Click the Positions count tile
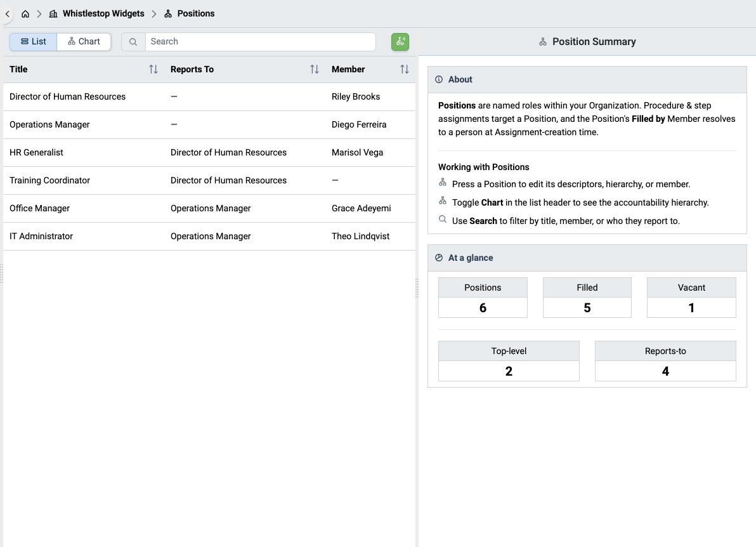Image resolution: width=756 pixels, height=547 pixels. click(483, 298)
